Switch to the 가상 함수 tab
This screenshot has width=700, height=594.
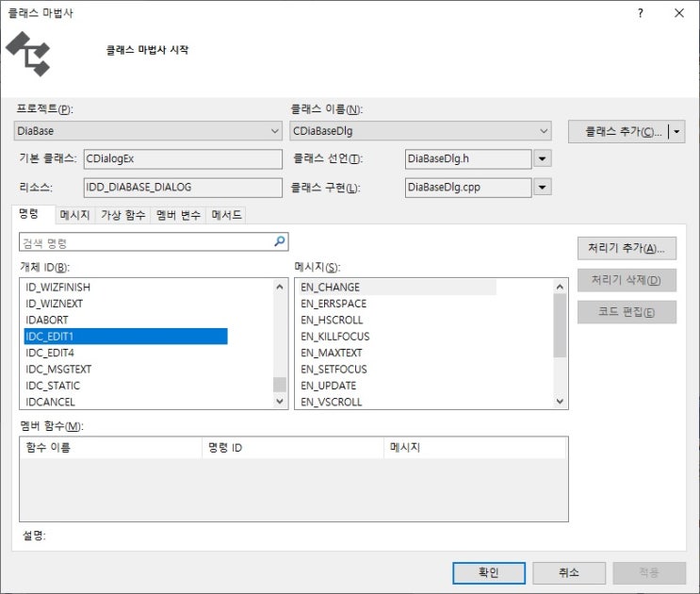point(123,215)
